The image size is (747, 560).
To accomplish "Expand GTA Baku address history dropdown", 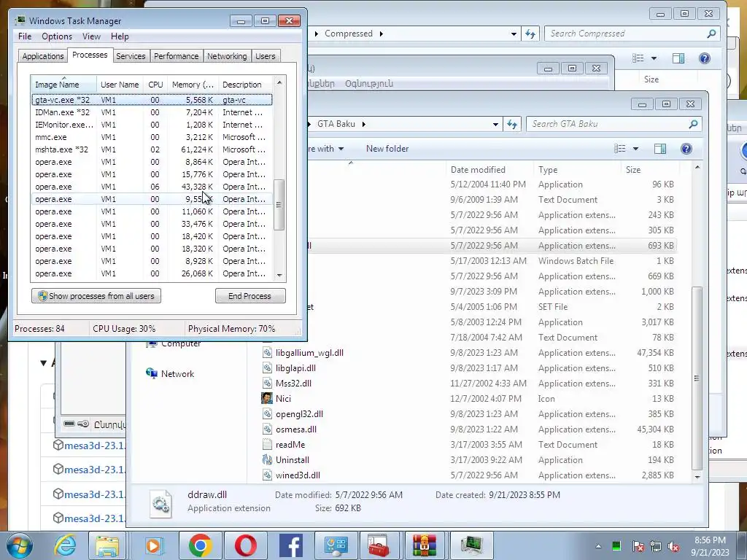I will [495, 124].
